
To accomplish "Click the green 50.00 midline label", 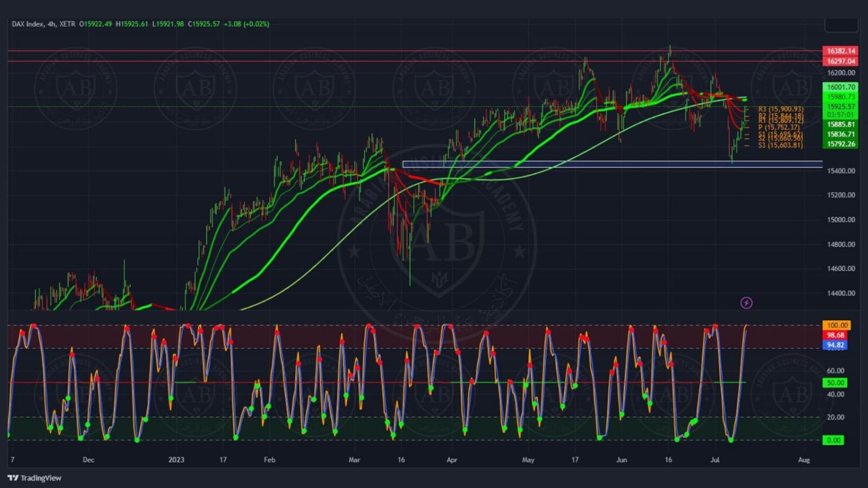I will pyautogui.click(x=834, y=383).
